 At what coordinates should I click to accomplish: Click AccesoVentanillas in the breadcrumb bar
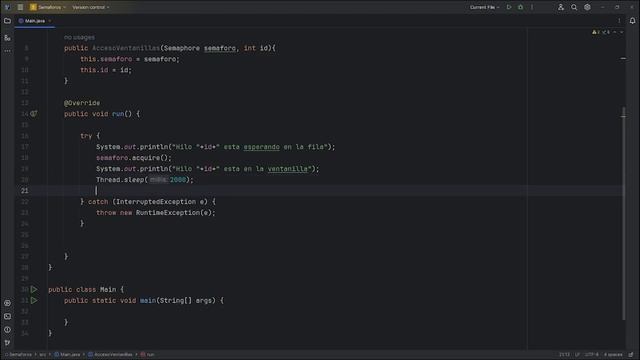click(x=111, y=355)
